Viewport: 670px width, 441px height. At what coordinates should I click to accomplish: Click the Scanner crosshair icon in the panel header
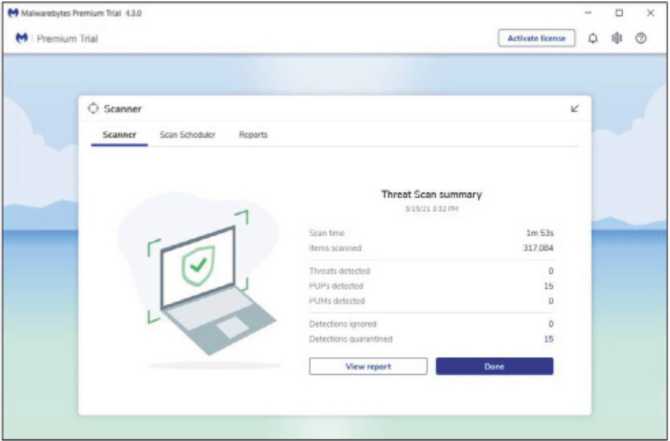(93, 109)
